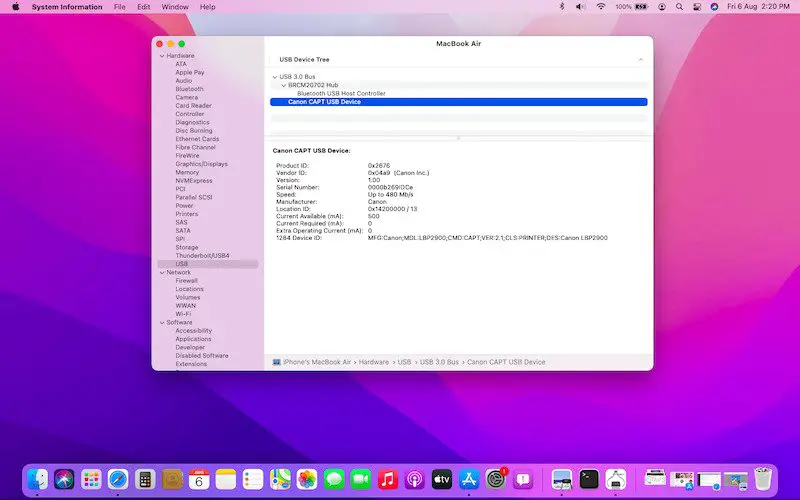The height and width of the screenshot is (500, 800).
Task: Click Hardware in the bottom path bar
Action: pos(374,362)
